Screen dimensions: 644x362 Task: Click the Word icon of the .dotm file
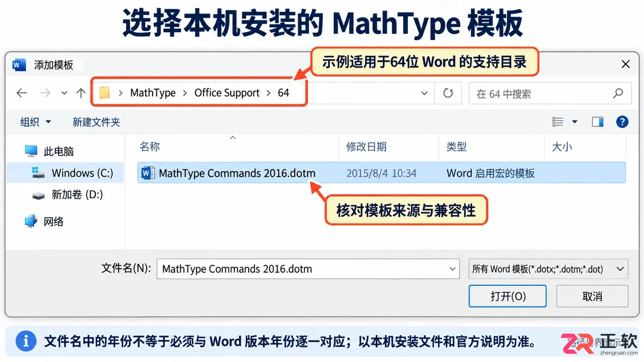point(148,173)
